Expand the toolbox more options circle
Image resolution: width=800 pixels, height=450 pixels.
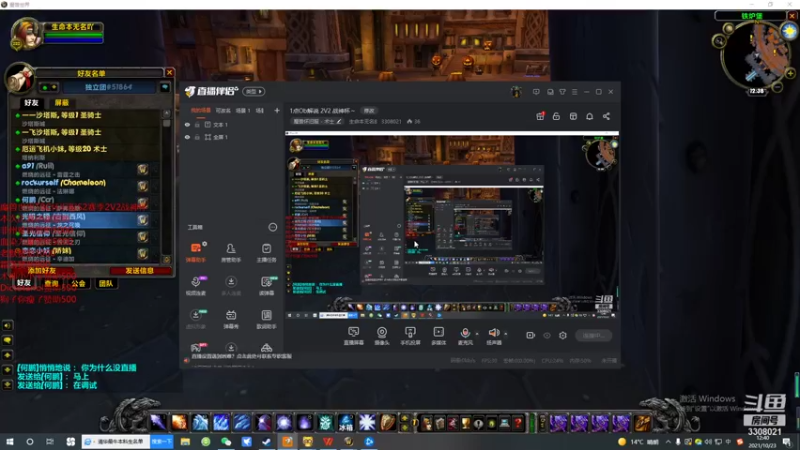[x=272, y=227]
